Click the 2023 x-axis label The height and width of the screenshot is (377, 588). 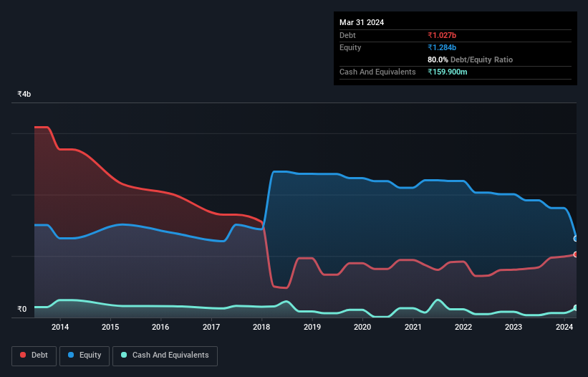514,327
